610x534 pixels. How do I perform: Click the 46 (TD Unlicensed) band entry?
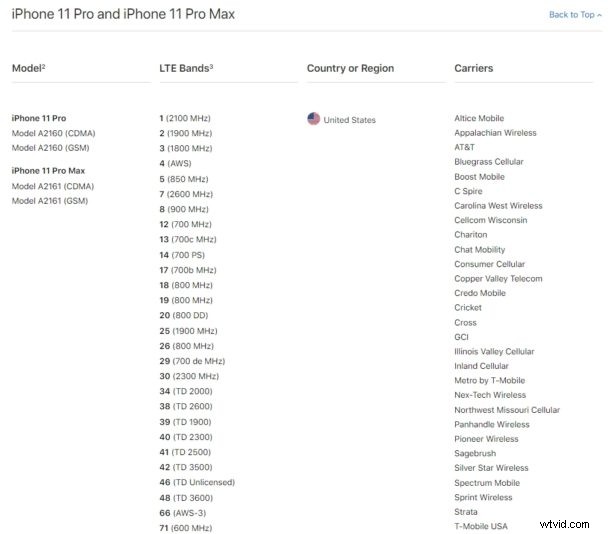pyautogui.click(x=197, y=482)
